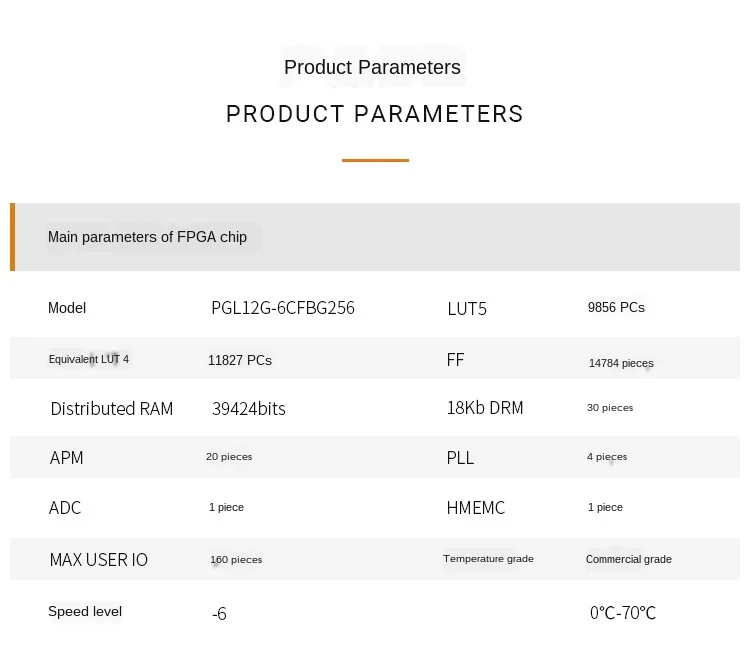Screen dimensions: 750x654
Task: Click the model value PGL12G-6CFBG256
Action: coord(283,308)
